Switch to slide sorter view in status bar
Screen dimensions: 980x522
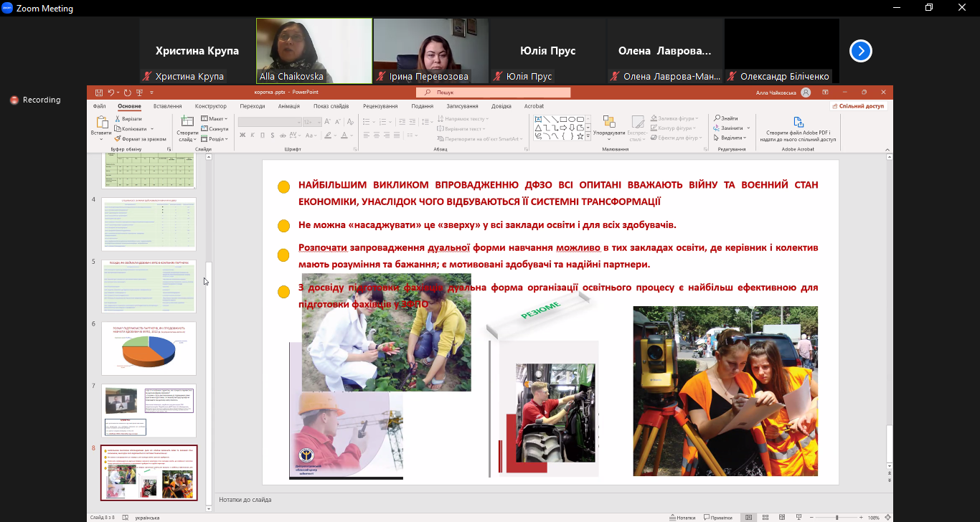764,517
